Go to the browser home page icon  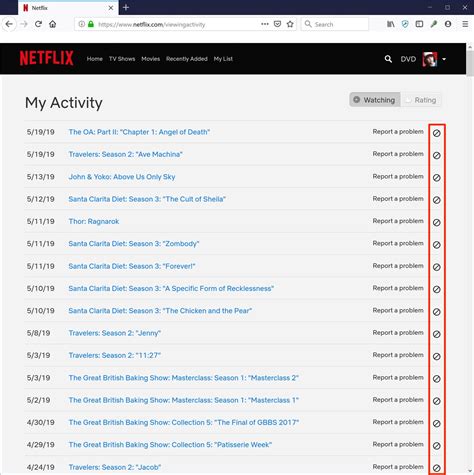click(x=53, y=24)
